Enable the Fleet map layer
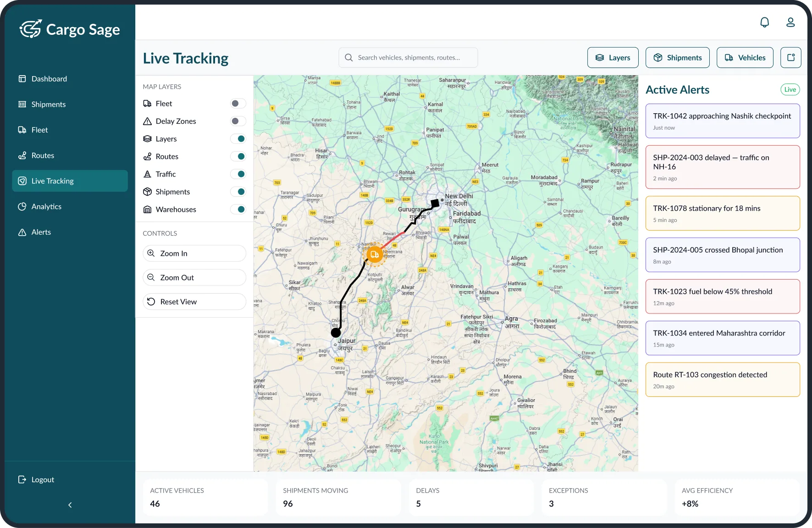This screenshot has width=812, height=528. coord(238,103)
